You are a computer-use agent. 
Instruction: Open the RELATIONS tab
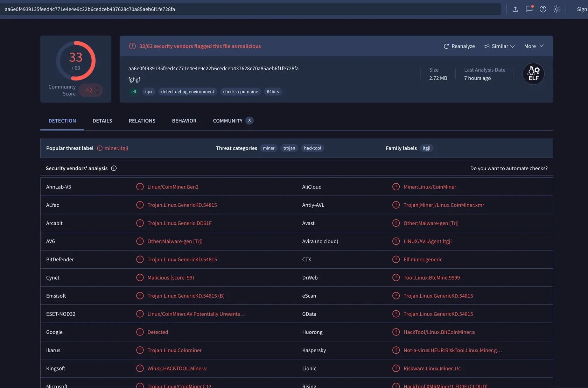tap(142, 121)
